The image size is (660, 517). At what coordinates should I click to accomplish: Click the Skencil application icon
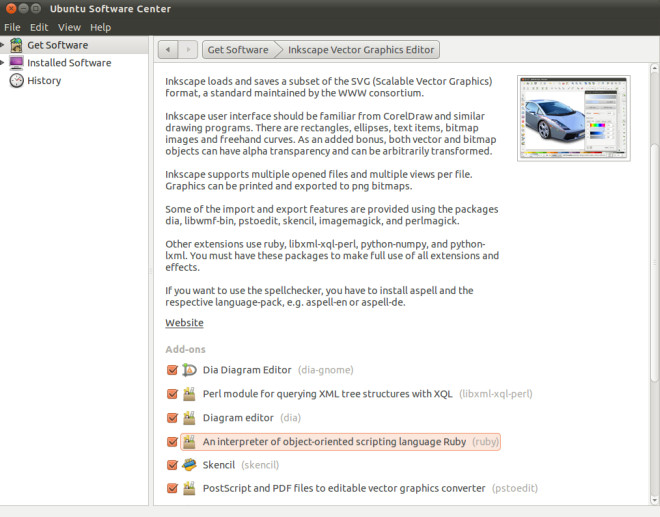pos(189,465)
